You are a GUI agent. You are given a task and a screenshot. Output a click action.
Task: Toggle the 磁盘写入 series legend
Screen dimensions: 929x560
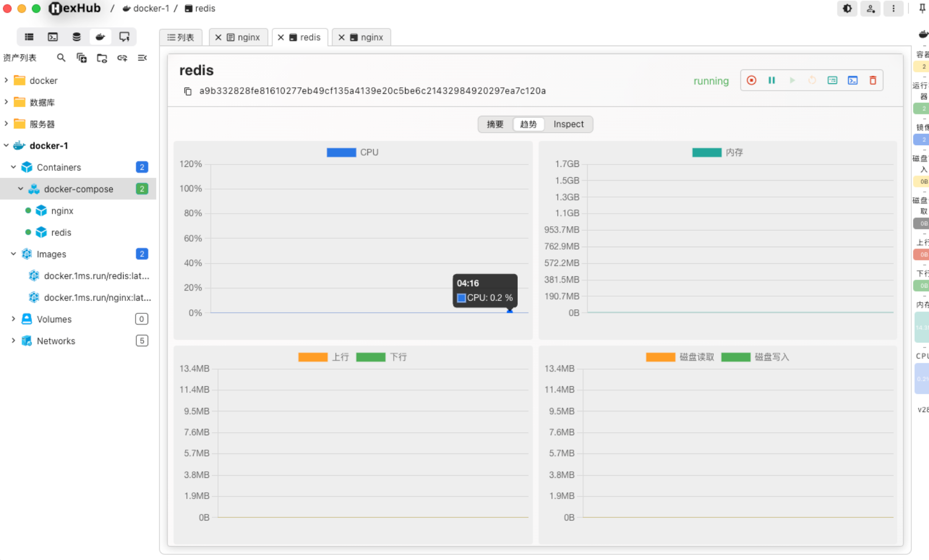[755, 357]
